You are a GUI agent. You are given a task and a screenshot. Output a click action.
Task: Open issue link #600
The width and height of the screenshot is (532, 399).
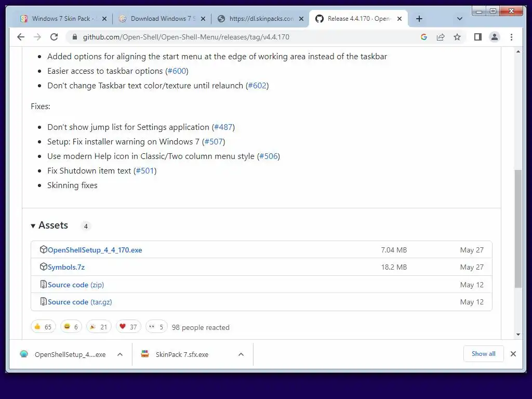177,71
